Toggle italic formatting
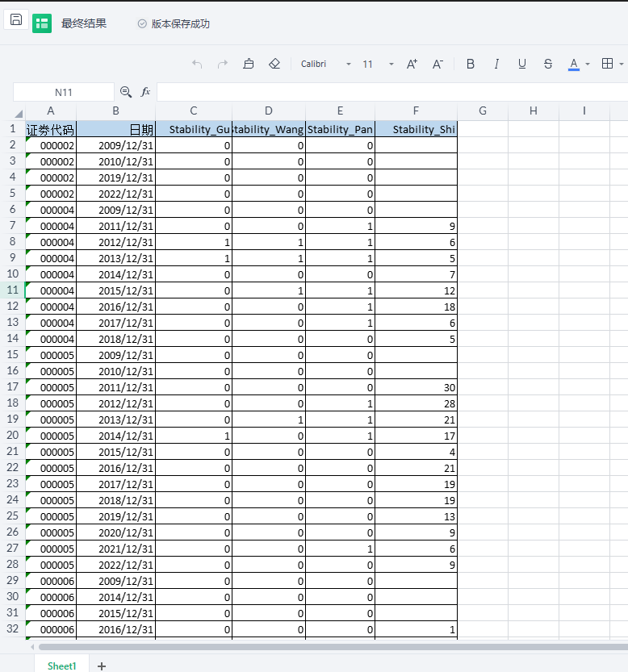628x672 pixels. point(496,64)
